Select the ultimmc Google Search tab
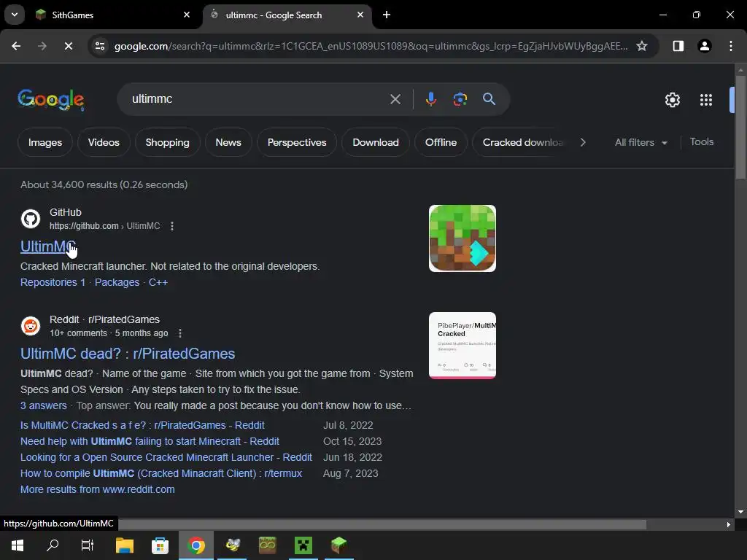The height and width of the screenshot is (560, 747). tap(287, 15)
